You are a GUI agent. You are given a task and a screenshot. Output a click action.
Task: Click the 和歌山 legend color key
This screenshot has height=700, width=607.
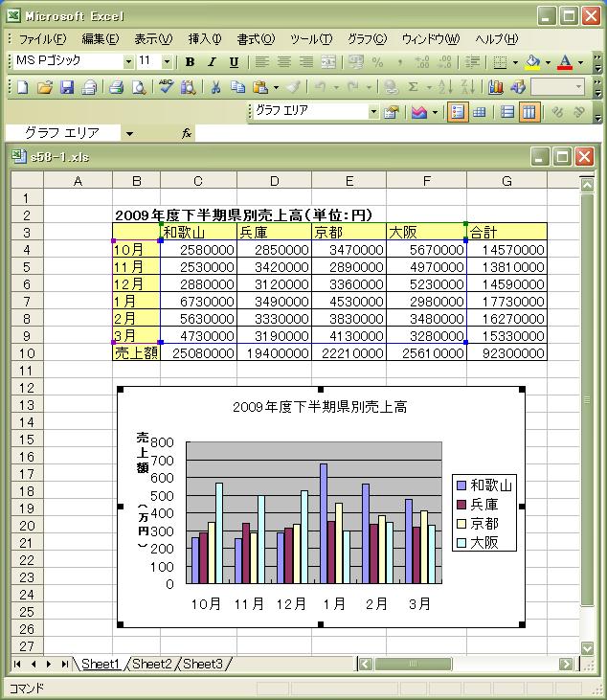[x=461, y=485]
